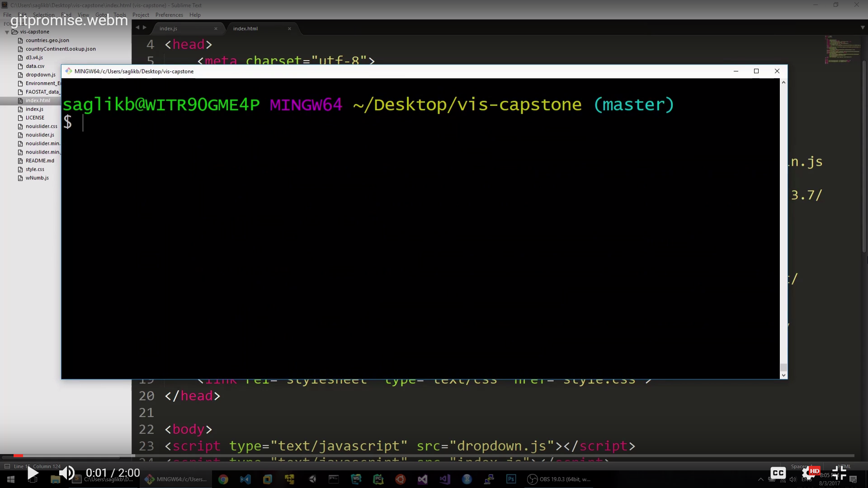Open the Preferences menu
The image size is (868, 488).
[169, 15]
